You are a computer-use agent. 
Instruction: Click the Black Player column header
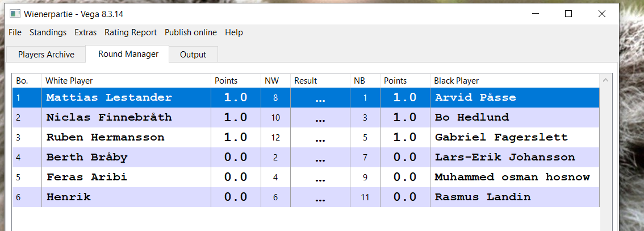coord(457,81)
